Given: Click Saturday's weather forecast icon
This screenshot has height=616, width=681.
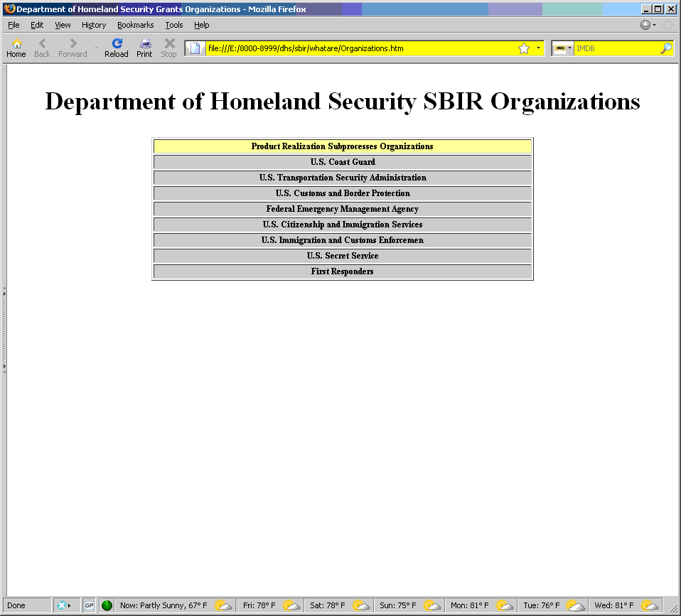Looking at the screenshot, I should tap(361, 605).
